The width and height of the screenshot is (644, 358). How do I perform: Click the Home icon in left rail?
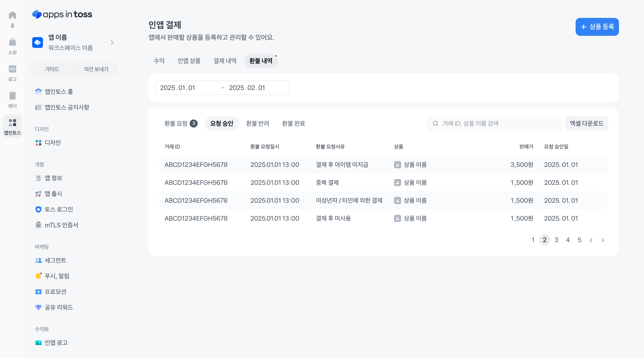pos(12,16)
